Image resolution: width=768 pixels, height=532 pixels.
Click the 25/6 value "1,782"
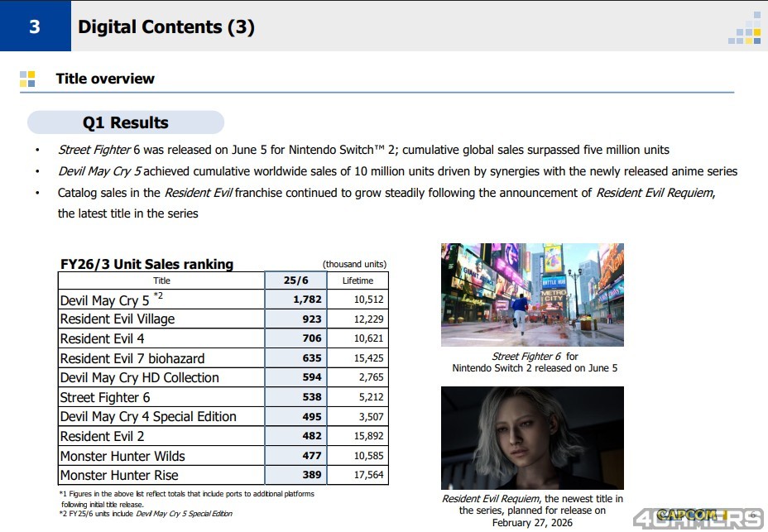307,300
